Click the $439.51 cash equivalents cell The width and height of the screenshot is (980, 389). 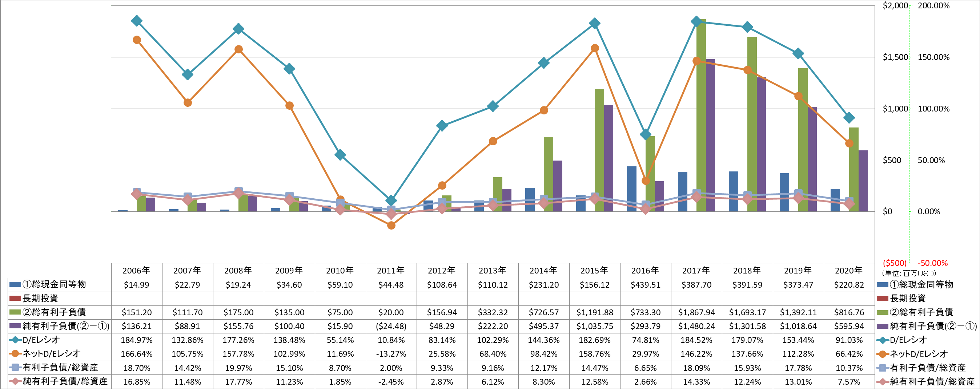point(645,285)
